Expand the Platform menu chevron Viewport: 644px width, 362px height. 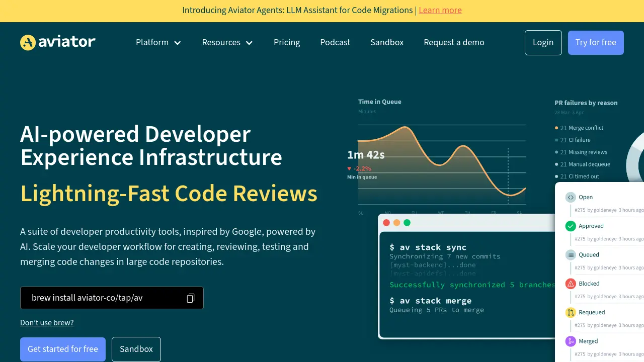click(x=178, y=43)
